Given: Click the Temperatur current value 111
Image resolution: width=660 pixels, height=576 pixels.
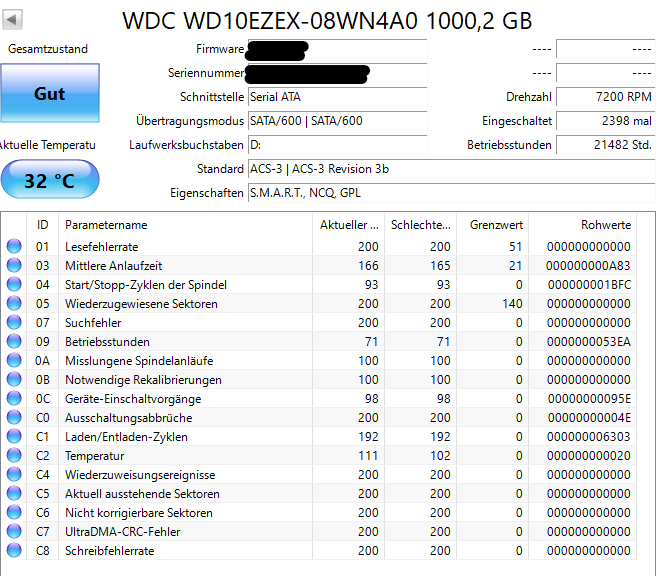Looking at the screenshot, I should 368,456.
